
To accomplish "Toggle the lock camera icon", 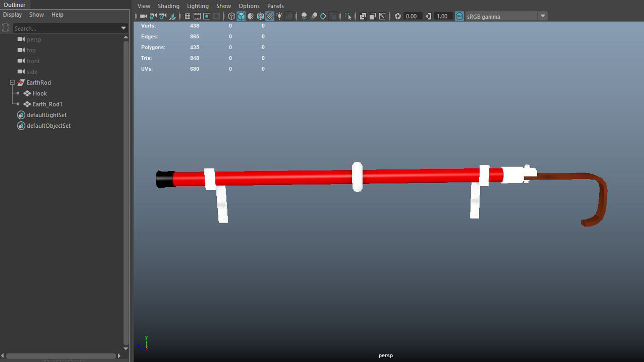I will pos(153,16).
